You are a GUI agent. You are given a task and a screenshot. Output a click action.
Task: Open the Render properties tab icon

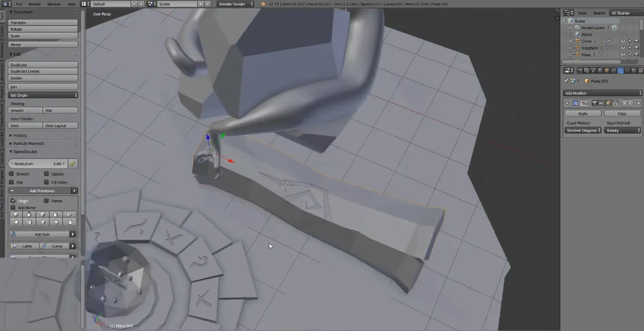coord(580,70)
